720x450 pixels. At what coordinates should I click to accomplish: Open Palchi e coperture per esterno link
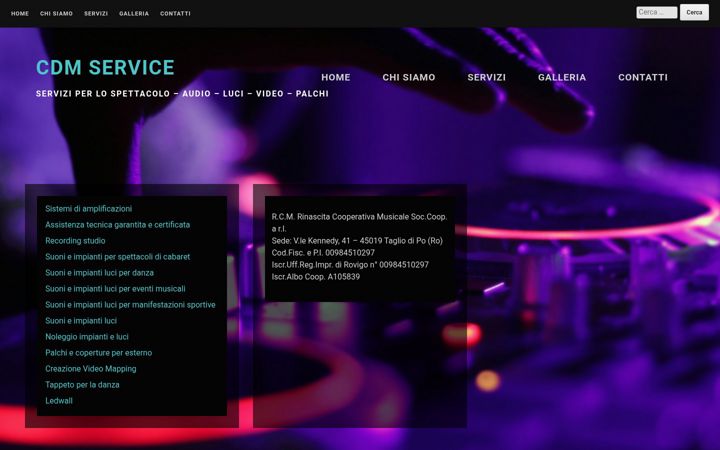99,353
